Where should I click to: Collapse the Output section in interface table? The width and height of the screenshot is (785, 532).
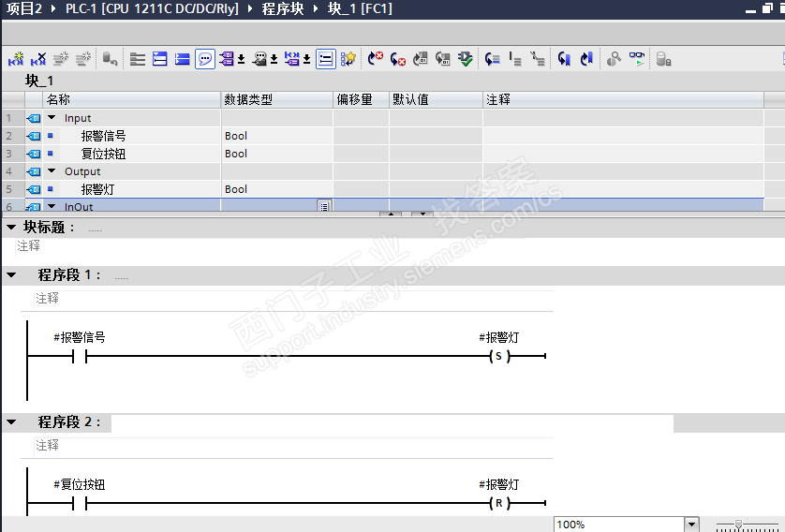(52, 170)
